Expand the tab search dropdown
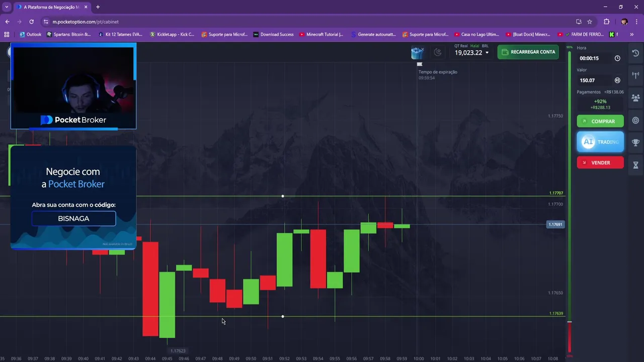 click(x=7, y=7)
